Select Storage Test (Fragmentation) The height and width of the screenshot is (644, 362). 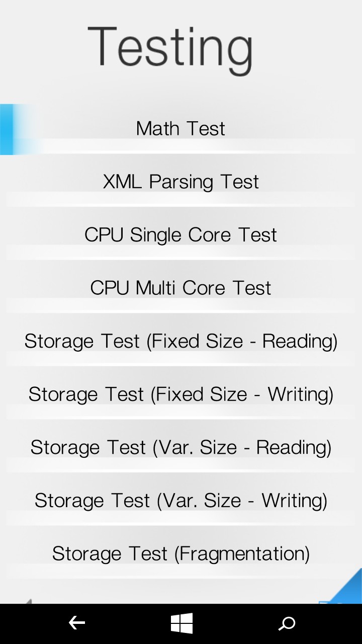pyautogui.click(x=180, y=553)
